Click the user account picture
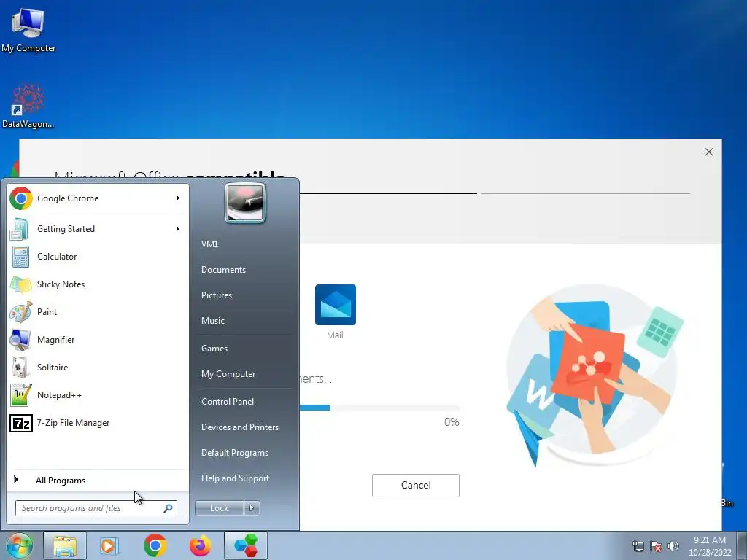 coord(245,203)
